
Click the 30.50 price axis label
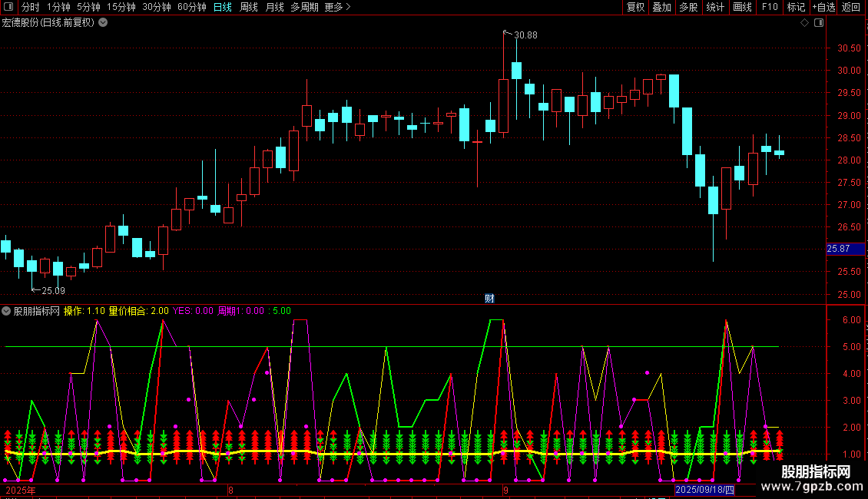point(849,48)
